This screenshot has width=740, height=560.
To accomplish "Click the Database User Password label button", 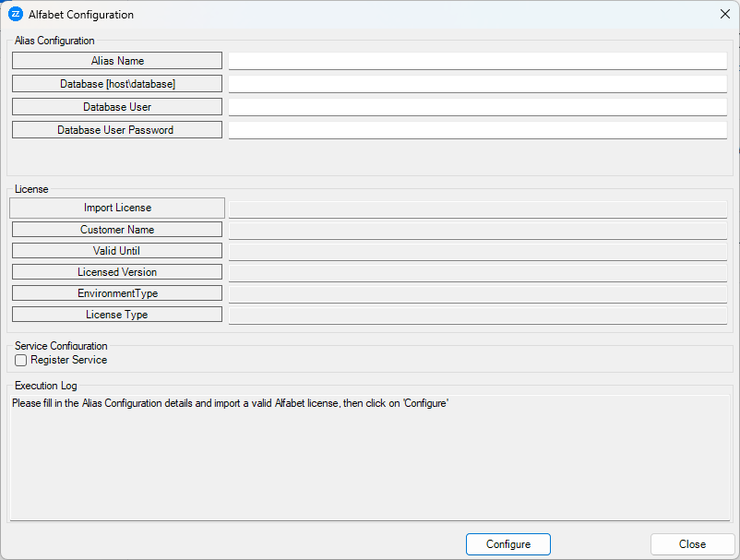I will point(116,129).
